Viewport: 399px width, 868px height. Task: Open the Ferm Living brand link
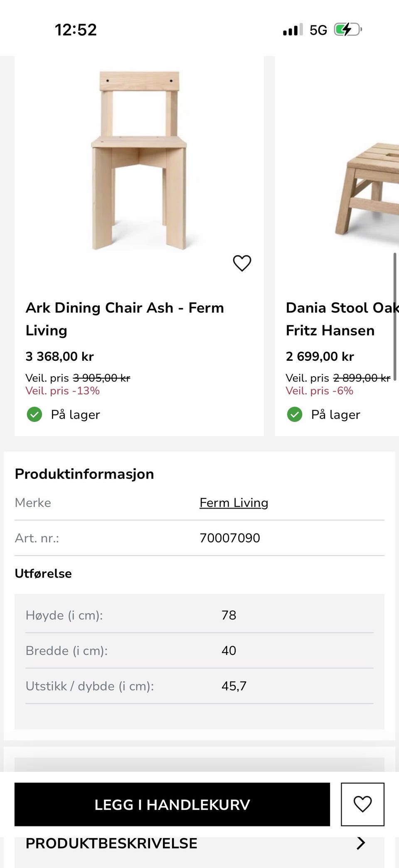(234, 503)
